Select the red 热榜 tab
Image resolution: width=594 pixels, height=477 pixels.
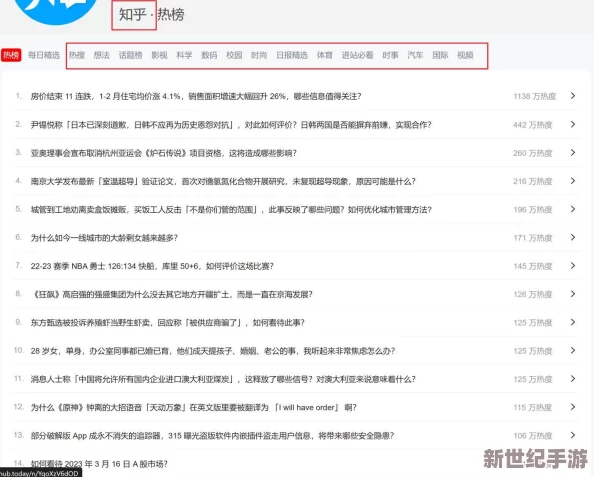[x=11, y=55]
